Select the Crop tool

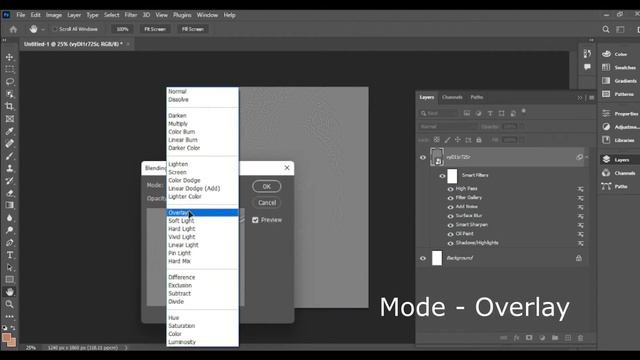pyautogui.click(x=9, y=107)
